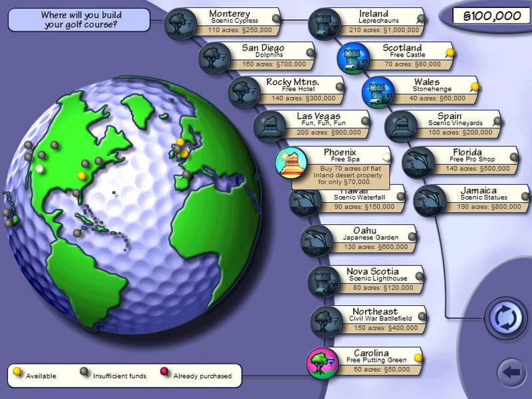Choose the Scotland blue castle icon
Image resolution: width=532 pixels, height=399 pixels.
[353, 59]
